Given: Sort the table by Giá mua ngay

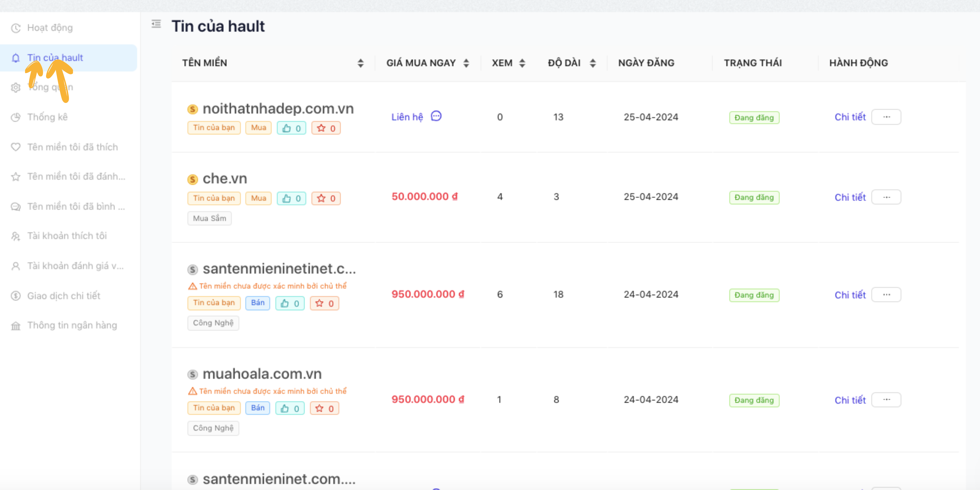Looking at the screenshot, I should 466,63.
